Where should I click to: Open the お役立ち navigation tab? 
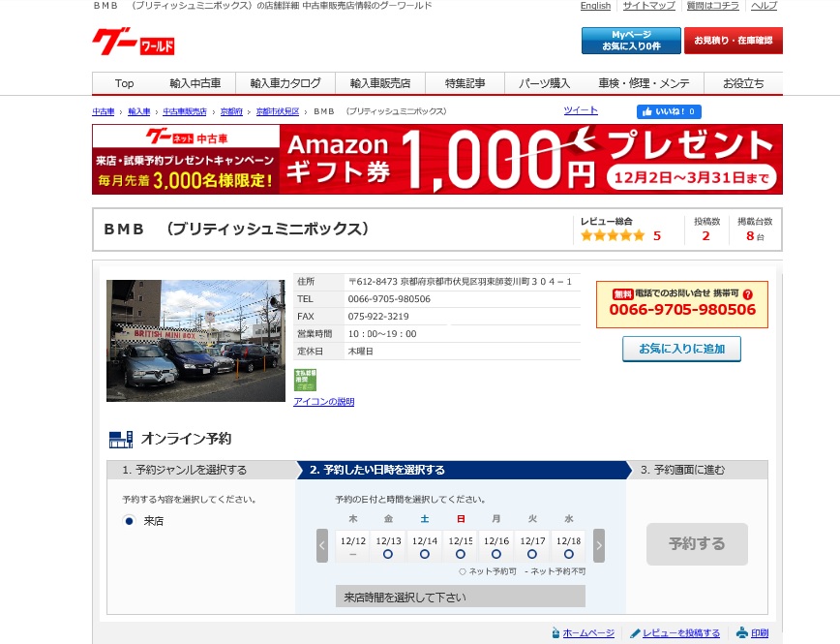[x=743, y=83]
